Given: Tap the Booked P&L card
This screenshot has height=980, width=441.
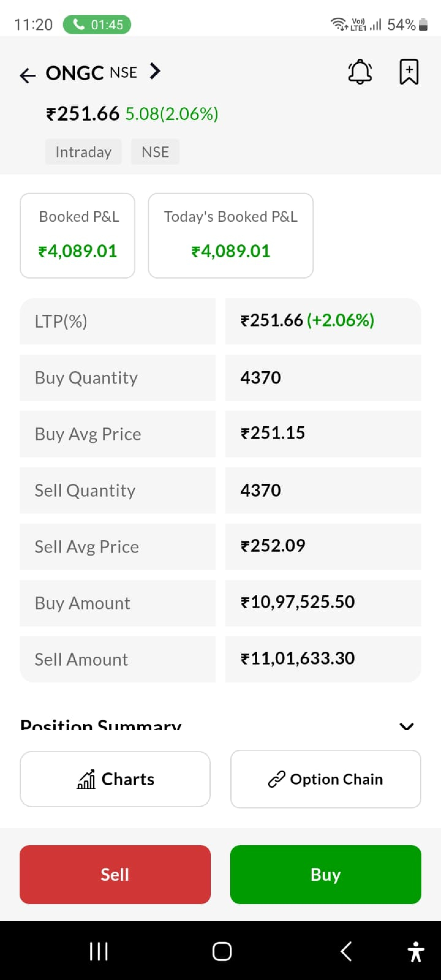Looking at the screenshot, I should tap(78, 235).
